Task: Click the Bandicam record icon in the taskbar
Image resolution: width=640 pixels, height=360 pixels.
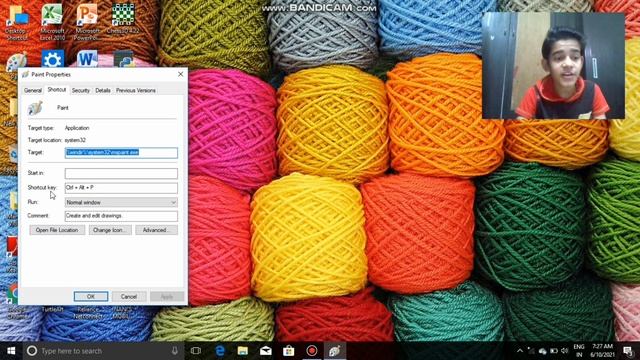Action: point(312,351)
